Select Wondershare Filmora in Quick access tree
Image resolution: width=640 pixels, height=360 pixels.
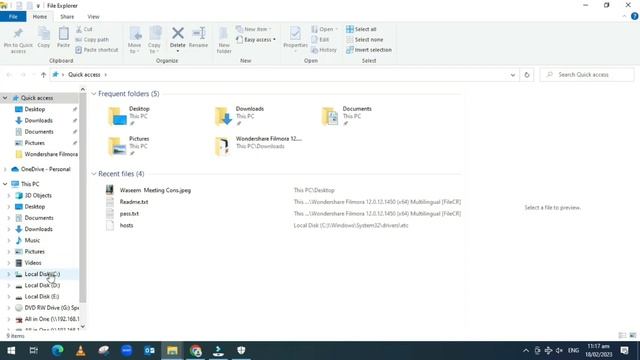tap(51, 154)
